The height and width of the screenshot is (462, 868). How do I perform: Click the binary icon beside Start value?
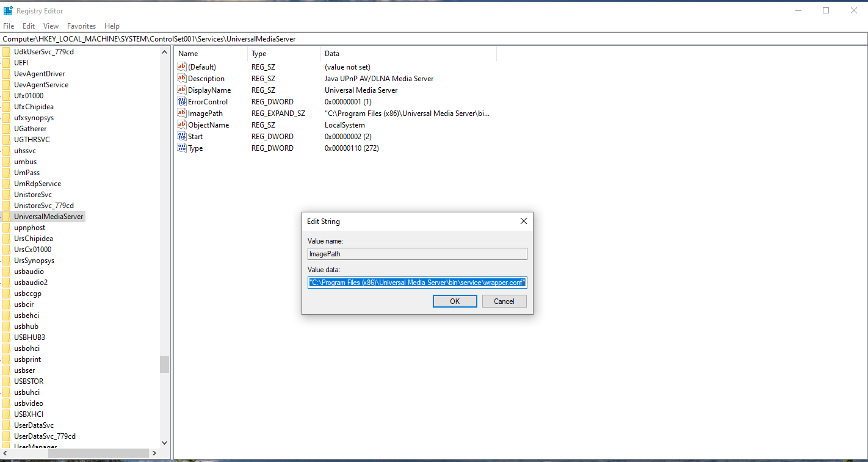pyautogui.click(x=181, y=136)
